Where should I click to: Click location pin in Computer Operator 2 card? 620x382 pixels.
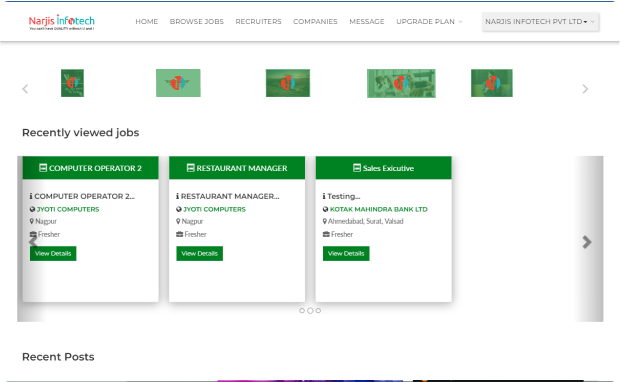32,221
